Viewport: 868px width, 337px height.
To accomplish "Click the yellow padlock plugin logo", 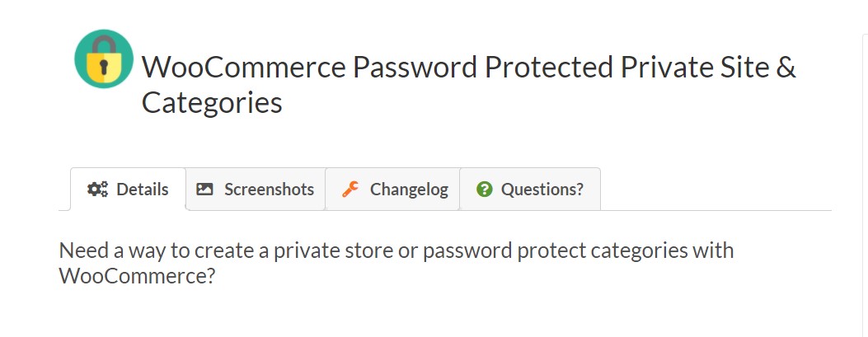I will point(104,59).
